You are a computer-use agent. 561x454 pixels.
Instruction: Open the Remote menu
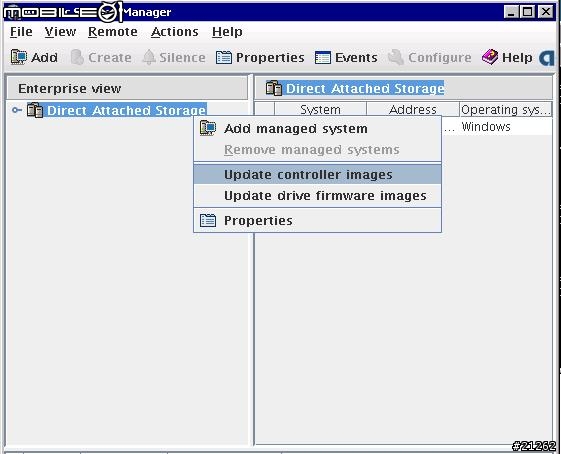click(113, 32)
